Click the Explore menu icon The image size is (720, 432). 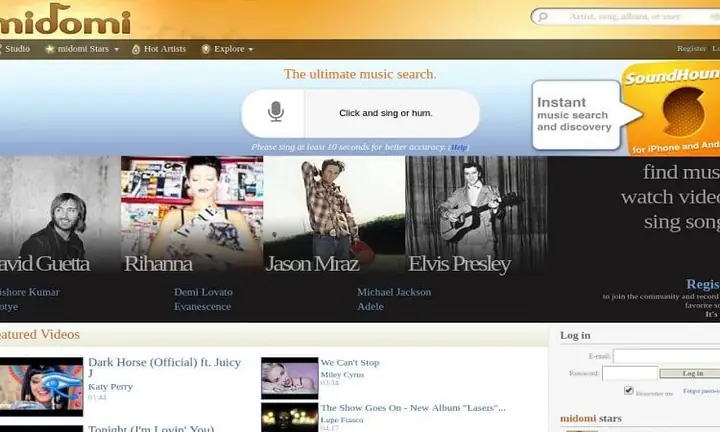tap(206, 49)
